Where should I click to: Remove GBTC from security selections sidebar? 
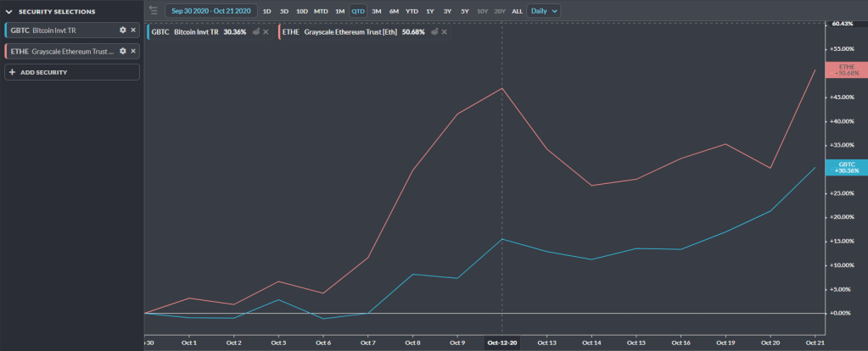point(133,30)
